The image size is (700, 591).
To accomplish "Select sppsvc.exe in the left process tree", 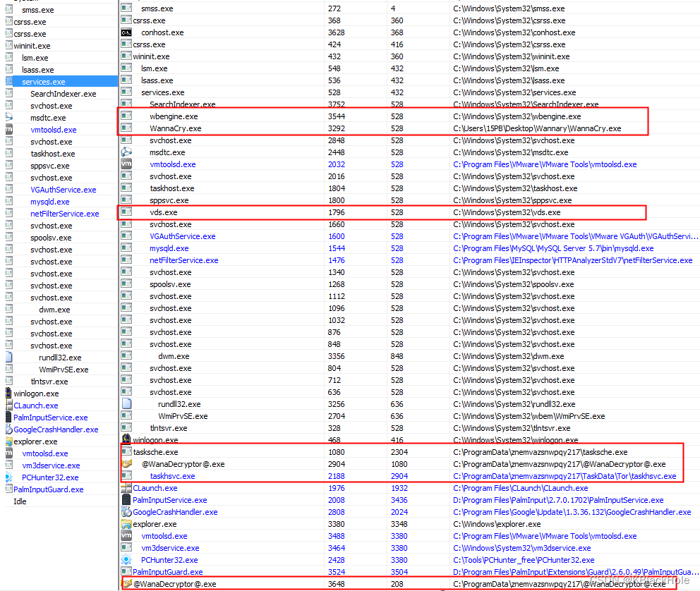I will 49,166.
